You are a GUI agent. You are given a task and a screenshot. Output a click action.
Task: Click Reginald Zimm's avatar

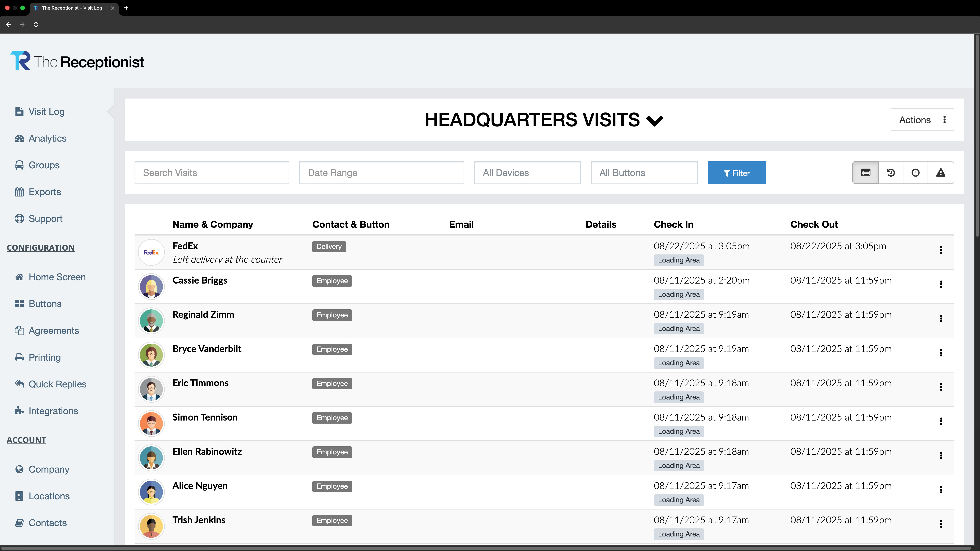[x=151, y=321]
